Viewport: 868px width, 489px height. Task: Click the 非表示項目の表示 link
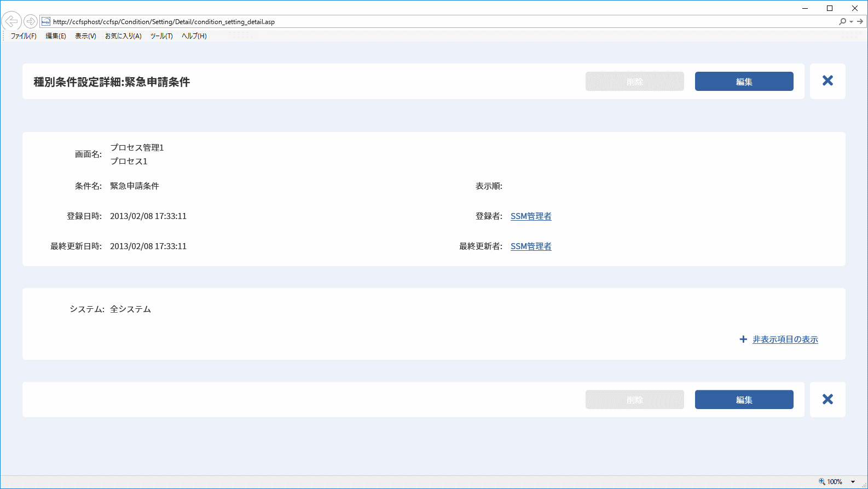(x=785, y=340)
